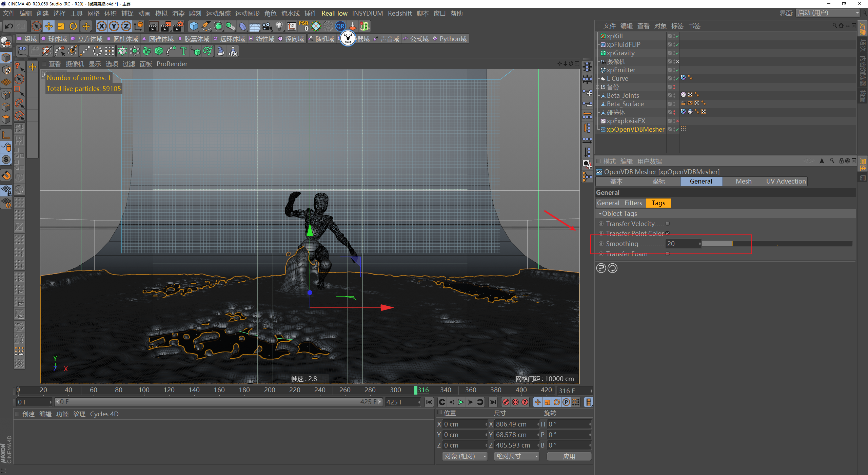Add a light object from toolbar
The width and height of the screenshot is (868, 475).
click(279, 26)
